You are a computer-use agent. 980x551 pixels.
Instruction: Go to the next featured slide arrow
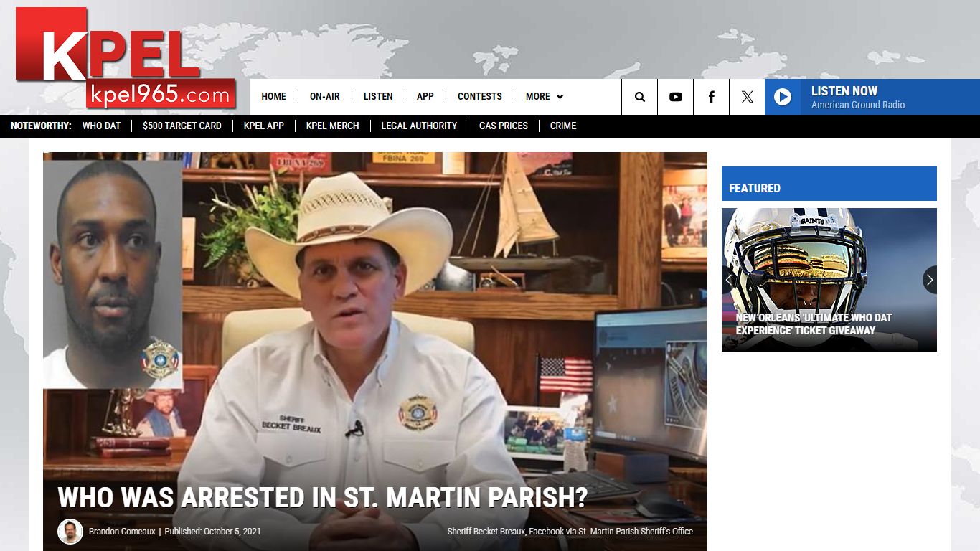(x=929, y=280)
